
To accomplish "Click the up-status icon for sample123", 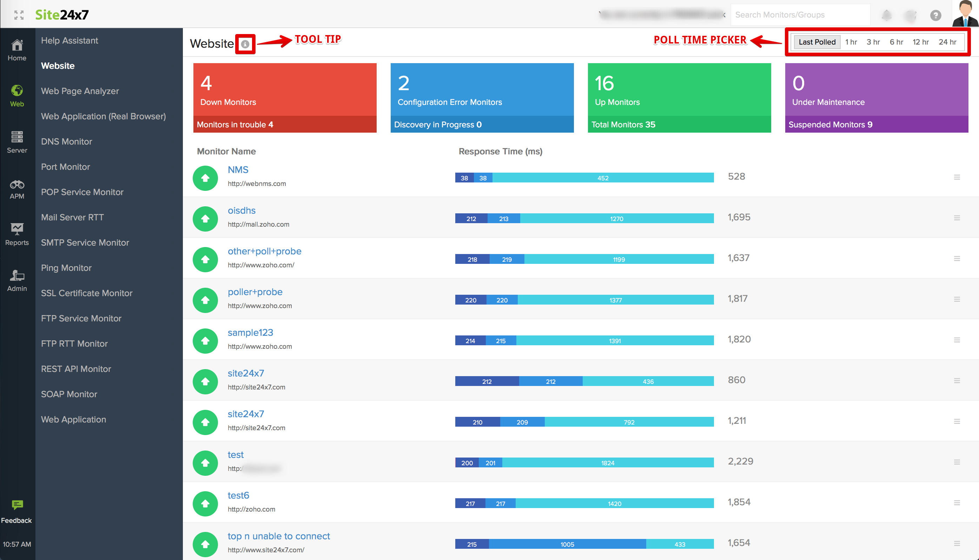I will click(x=205, y=341).
